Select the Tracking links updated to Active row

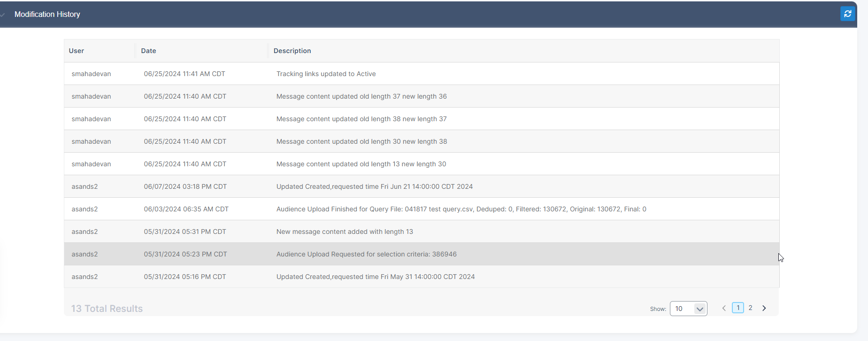tap(326, 74)
